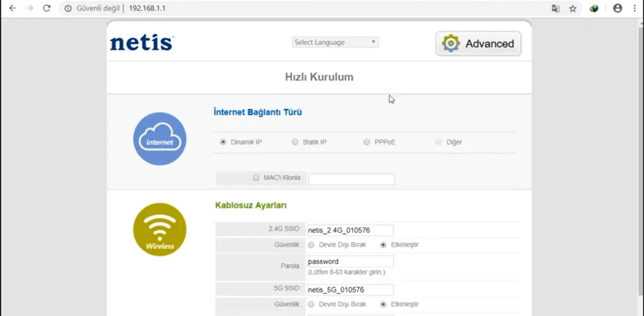Click the gear icon inside Advanced button
The width and height of the screenshot is (644, 316).
tap(450, 43)
